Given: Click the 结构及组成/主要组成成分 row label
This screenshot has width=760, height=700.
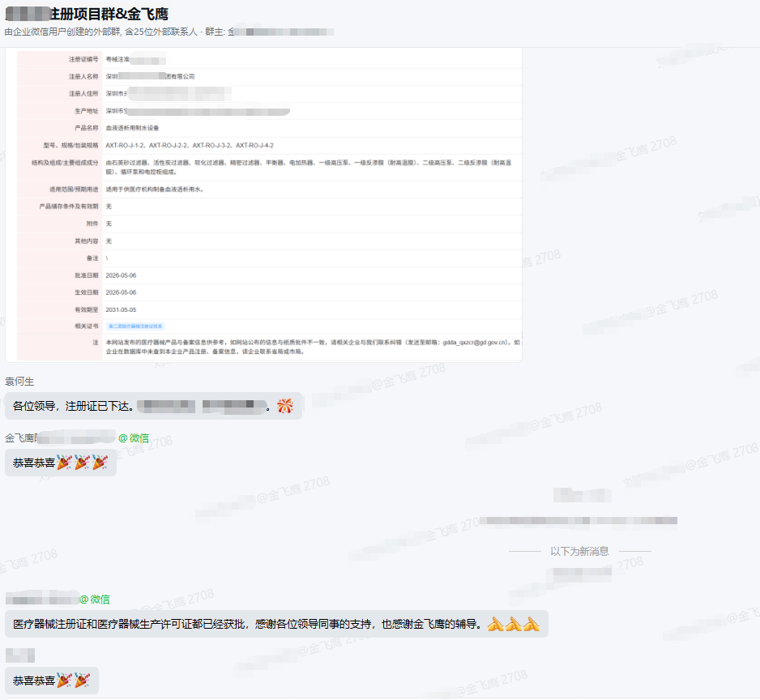Looking at the screenshot, I should click(x=65, y=162).
